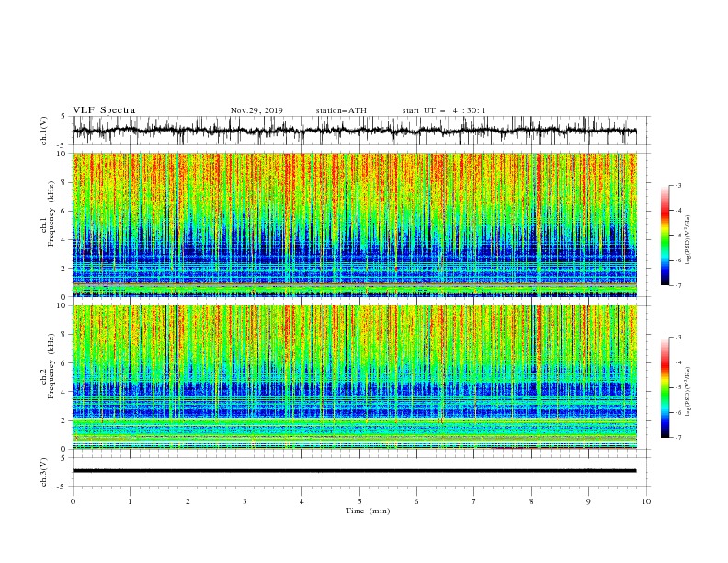
Task: Click the time axis tick label "10"
Action: point(646,501)
